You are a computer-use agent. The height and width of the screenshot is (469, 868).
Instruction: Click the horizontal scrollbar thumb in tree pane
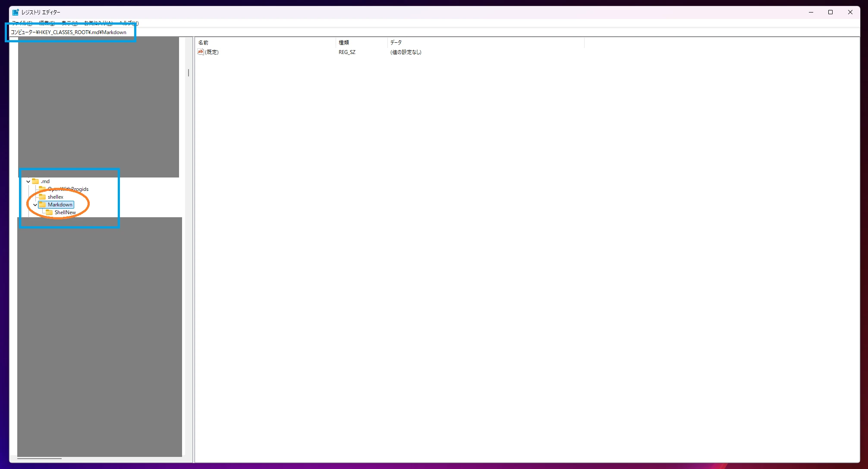39,459
